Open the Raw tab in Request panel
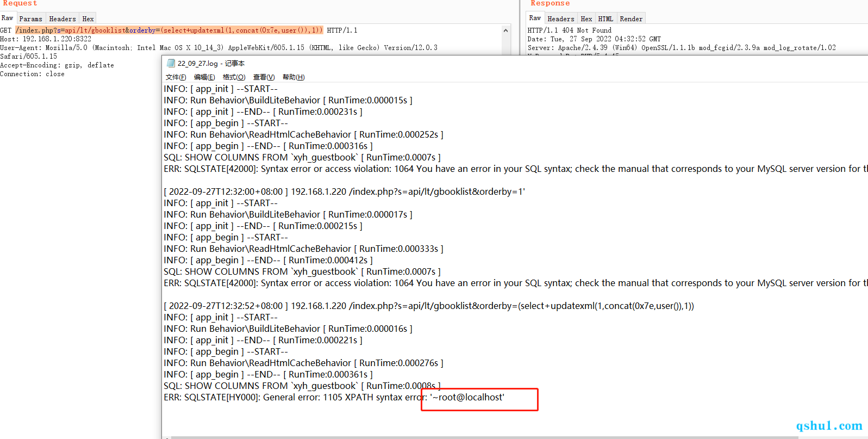This screenshot has width=868, height=439. point(7,18)
